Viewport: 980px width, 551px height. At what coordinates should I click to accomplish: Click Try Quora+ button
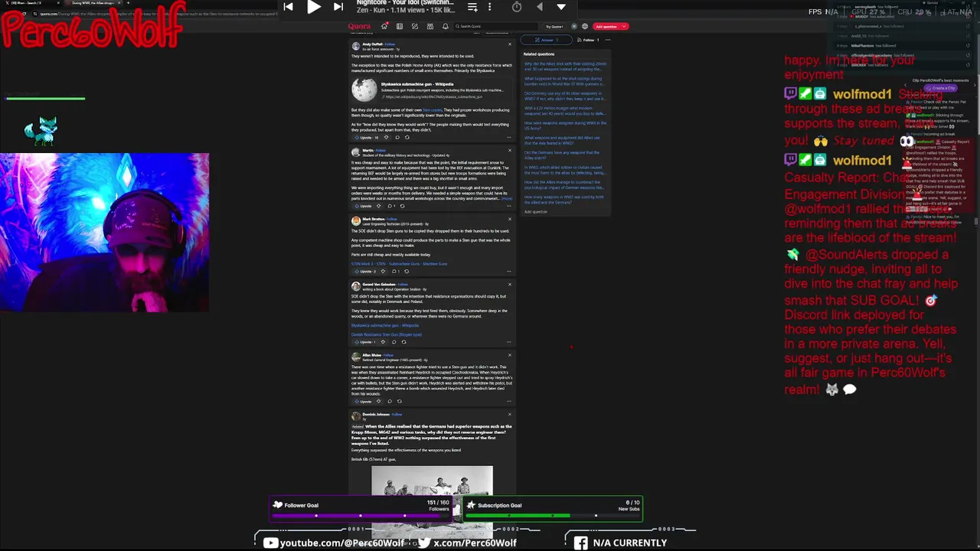553,26
